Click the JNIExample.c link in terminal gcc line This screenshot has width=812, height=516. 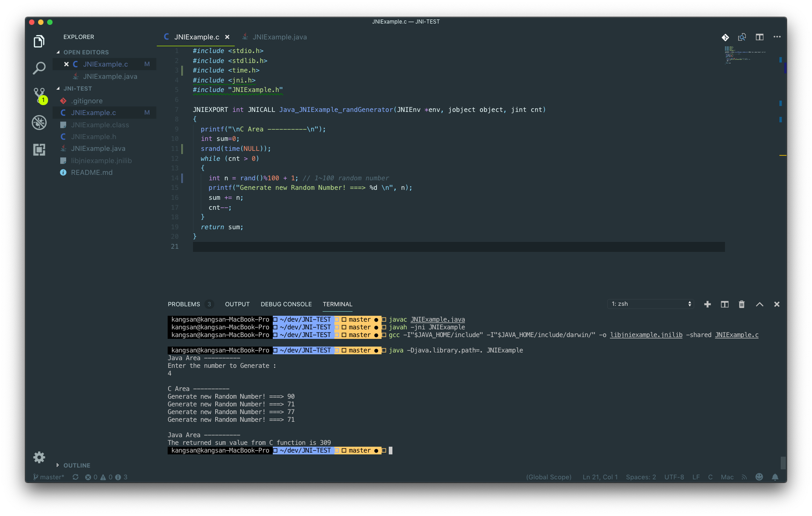tap(737, 335)
